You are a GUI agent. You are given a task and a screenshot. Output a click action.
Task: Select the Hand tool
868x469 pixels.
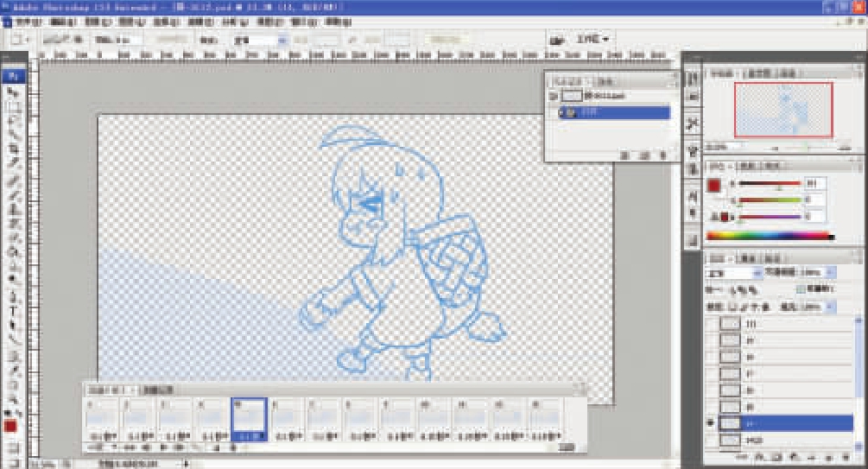click(x=13, y=385)
